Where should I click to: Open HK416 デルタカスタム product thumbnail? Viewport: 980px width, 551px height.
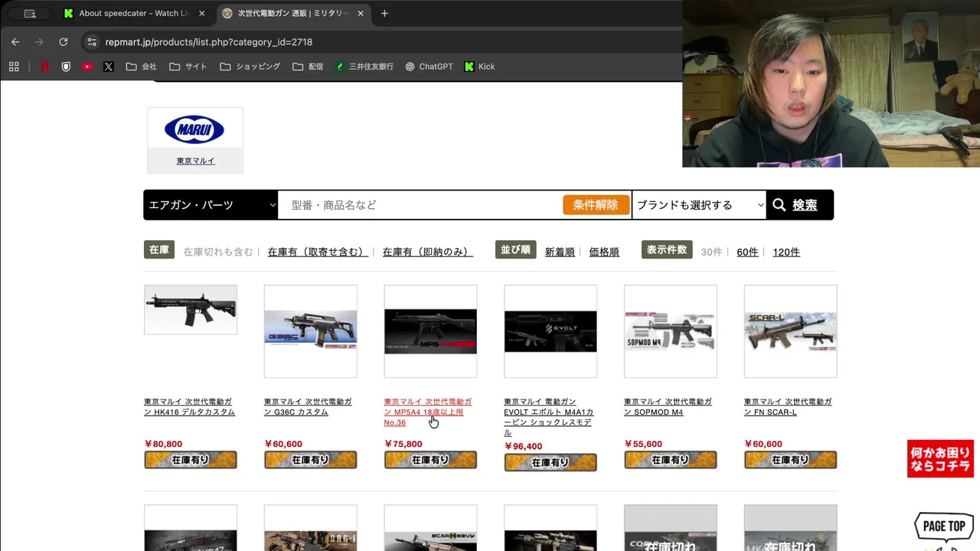coord(191,310)
